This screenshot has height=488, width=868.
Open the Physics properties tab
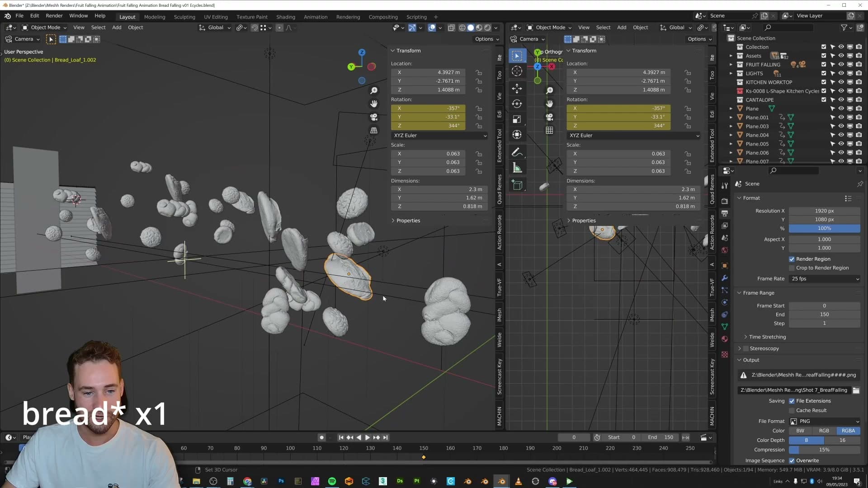coord(725,302)
